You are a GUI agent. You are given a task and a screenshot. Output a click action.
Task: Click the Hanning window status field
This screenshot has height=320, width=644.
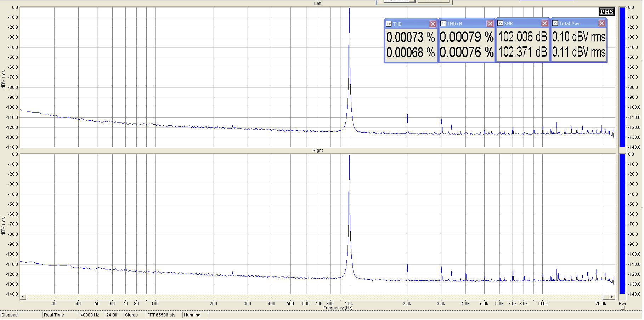(x=195, y=315)
